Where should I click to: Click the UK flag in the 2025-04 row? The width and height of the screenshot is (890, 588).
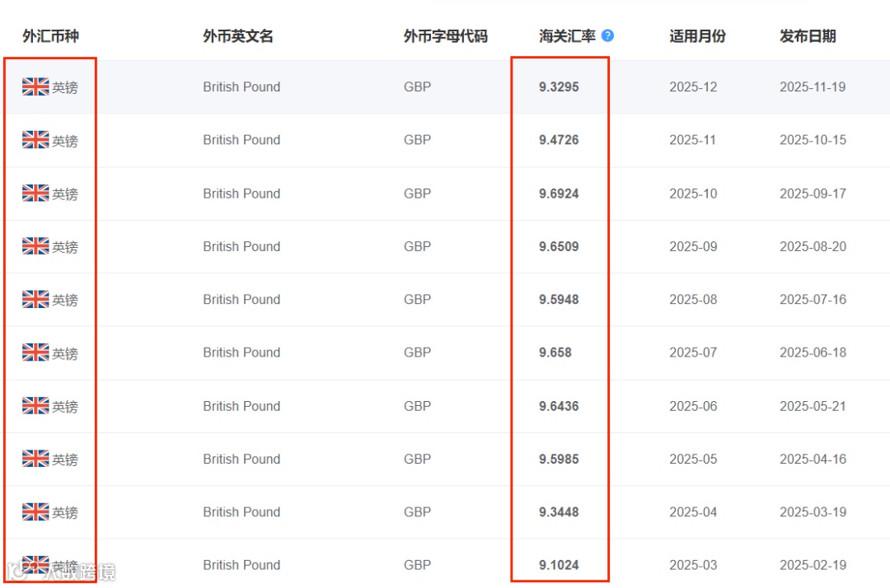click(35, 511)
